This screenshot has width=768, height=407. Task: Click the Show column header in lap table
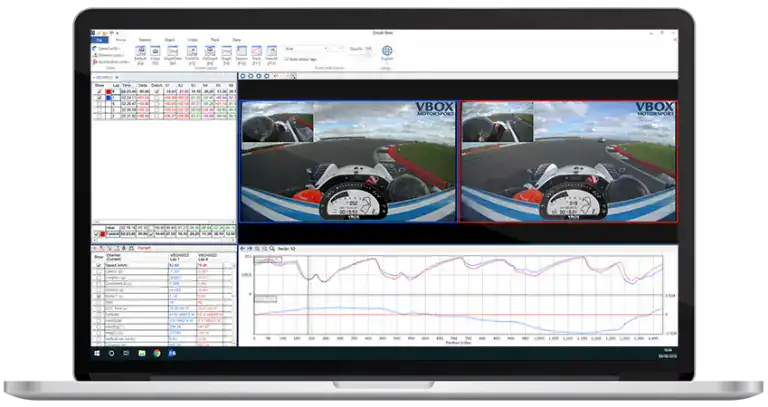(x=99, y=85)
